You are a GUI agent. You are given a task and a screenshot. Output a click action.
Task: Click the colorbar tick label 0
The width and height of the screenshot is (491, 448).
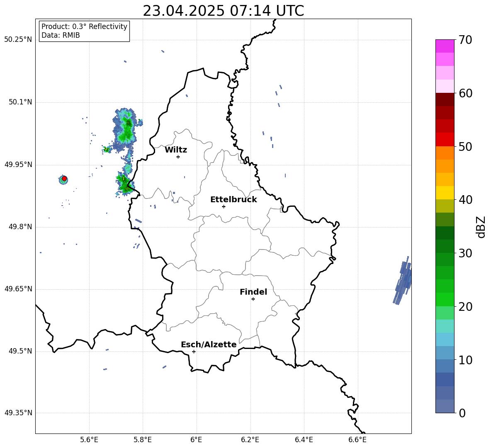[462, 413]
